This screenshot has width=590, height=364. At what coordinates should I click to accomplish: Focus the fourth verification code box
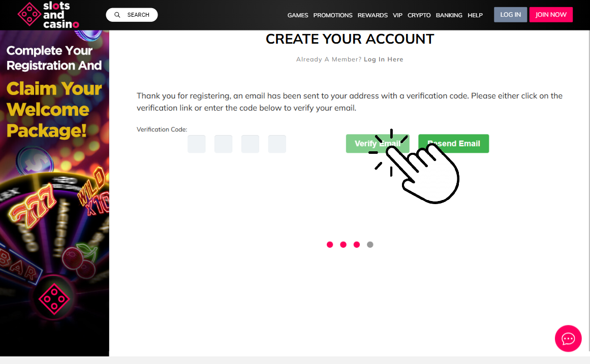tap(277, 144)
